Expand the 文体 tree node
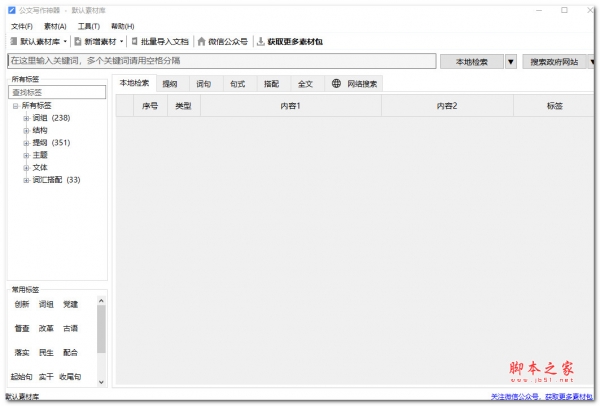Viewport: 600px width, 406px height. [x=26, y=168]
